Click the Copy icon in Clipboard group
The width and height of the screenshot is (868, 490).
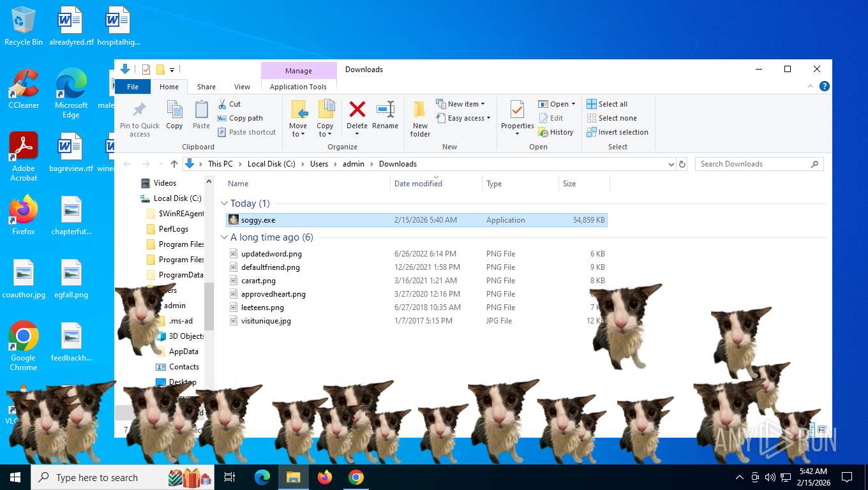pyautogui.click(x=175, y=110)
